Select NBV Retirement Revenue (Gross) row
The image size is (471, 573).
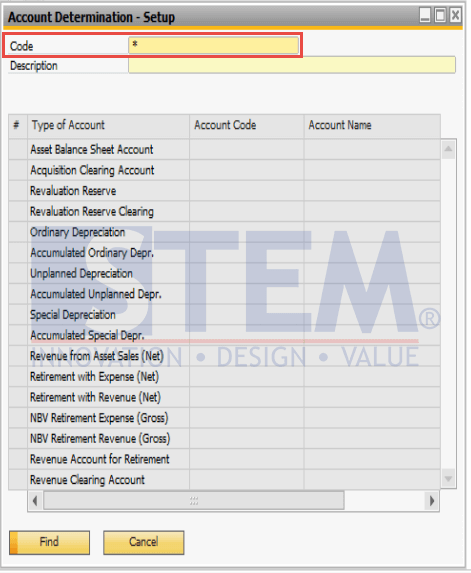point(224,439)
